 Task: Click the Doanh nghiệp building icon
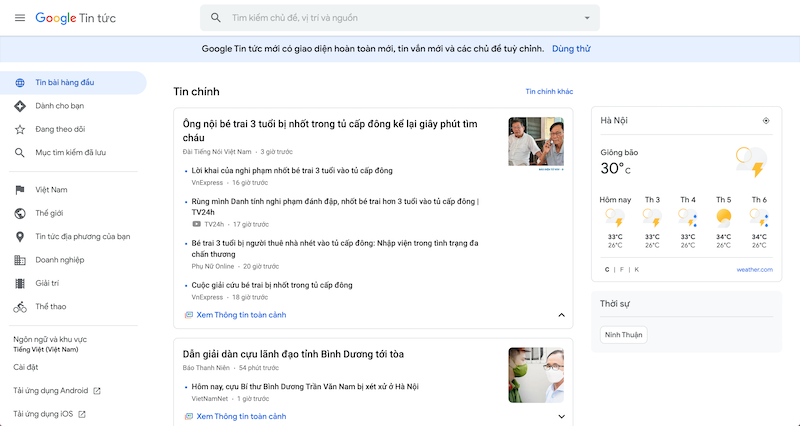tap(20, 260)
